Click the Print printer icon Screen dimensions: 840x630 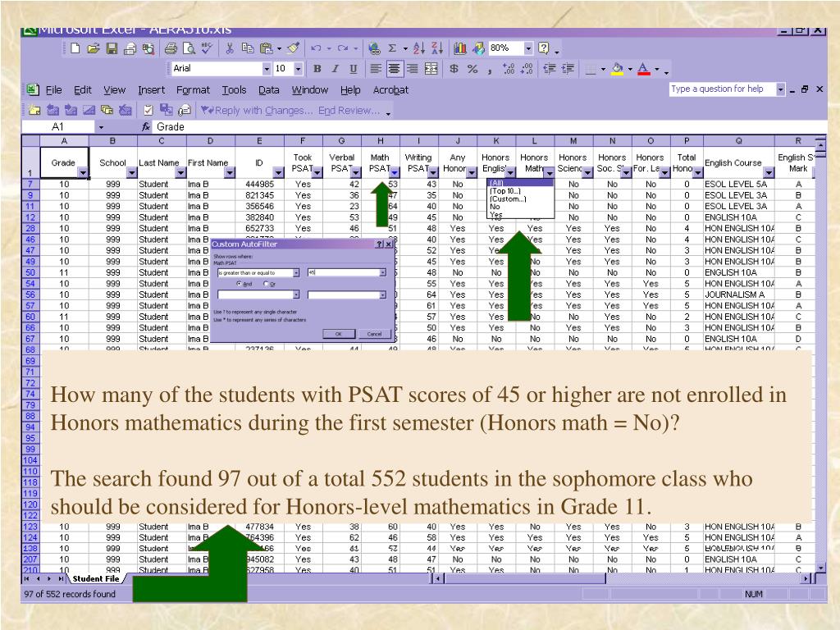tap(171, 48)
